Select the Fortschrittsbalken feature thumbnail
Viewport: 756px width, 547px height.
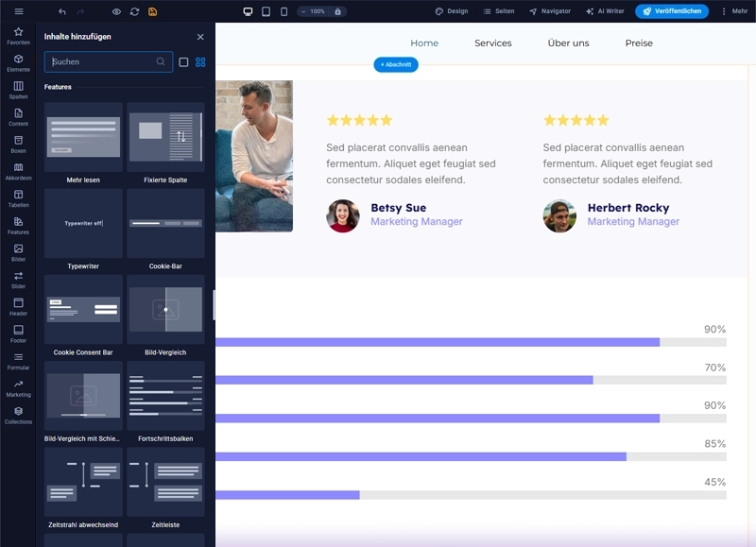click(x=165, y=396)
